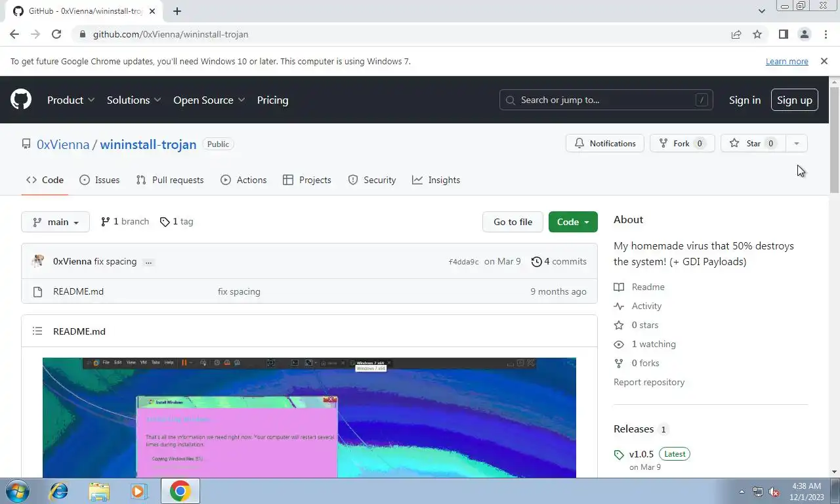
Task: Click the 0xVienna commit avatar
Action: pyautogui.click(x=38, y=261)
